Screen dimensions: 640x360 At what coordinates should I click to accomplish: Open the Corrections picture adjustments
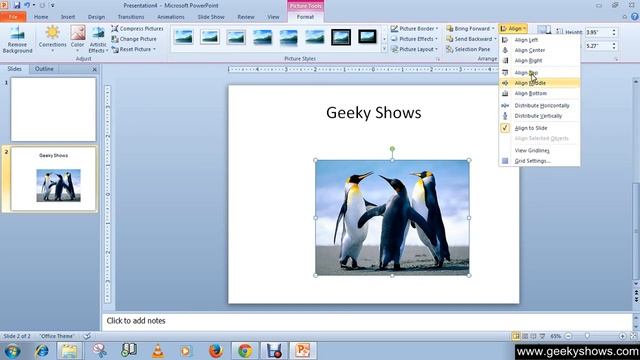53,39
